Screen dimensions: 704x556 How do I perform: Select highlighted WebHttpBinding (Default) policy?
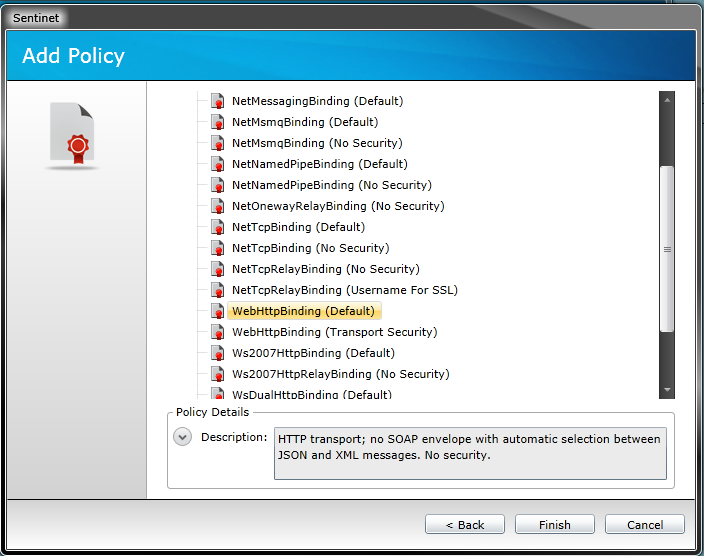[304, 311]
